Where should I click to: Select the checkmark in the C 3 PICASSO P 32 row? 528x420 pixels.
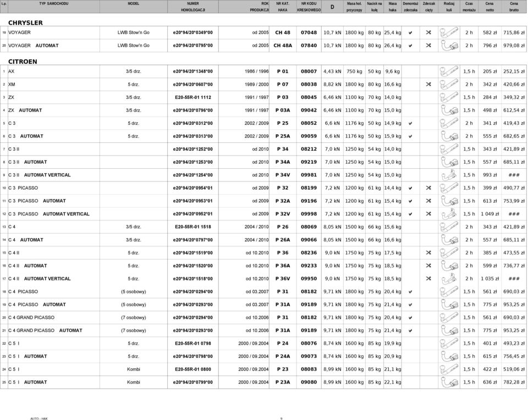tap(410, 188)
